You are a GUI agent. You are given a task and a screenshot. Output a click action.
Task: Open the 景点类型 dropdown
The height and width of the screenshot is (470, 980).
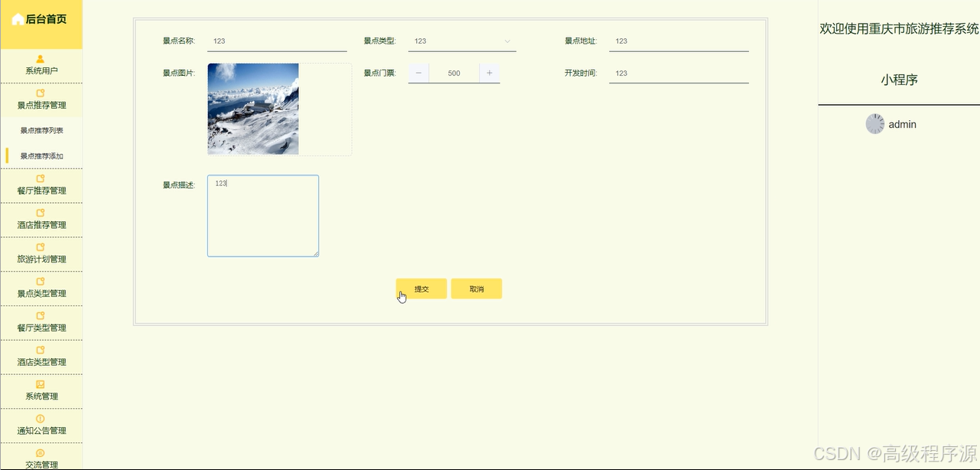462,41
